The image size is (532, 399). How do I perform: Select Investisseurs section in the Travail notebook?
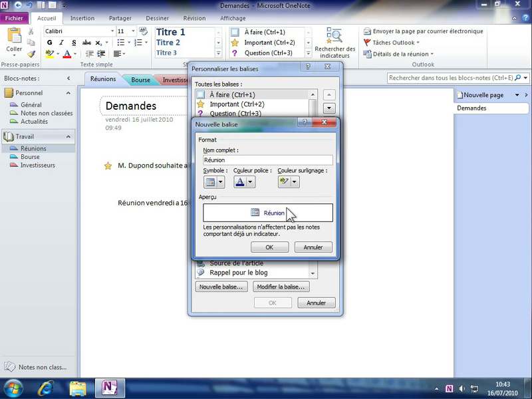point(38,165)
